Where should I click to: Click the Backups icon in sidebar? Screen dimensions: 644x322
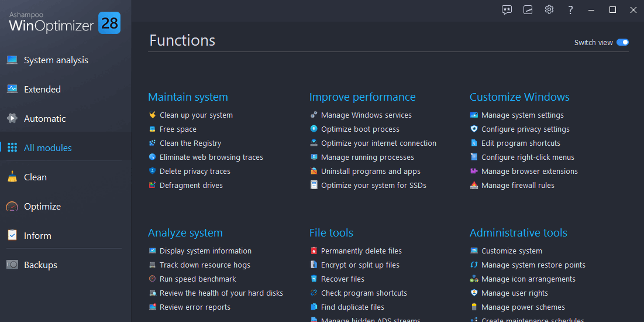pos(12,265)
